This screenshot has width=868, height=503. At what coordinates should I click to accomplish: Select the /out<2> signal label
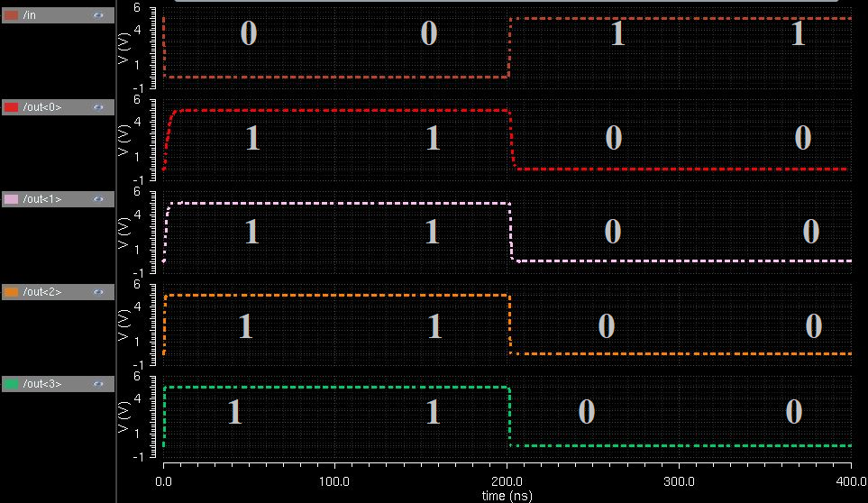coord(42,292)
